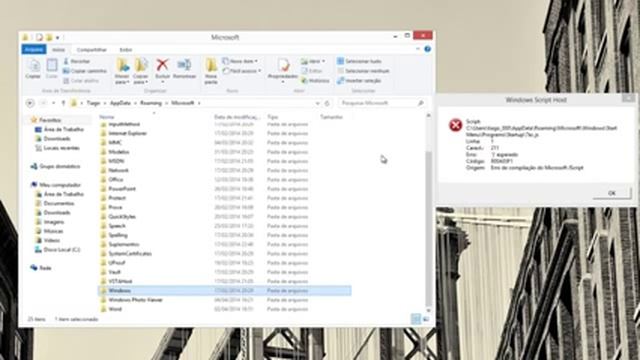Select Documentos under Meu computador

pyautogui.click(x=59, y=203)
